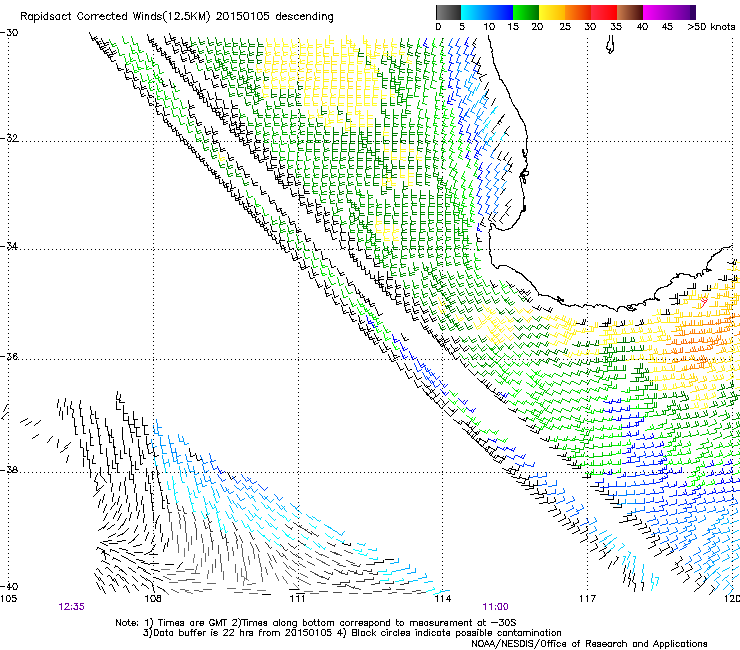This screenshot has height=650, width=740.
Task: Click the yellow 20-25 knots legend segment
Action: point(552,12)
